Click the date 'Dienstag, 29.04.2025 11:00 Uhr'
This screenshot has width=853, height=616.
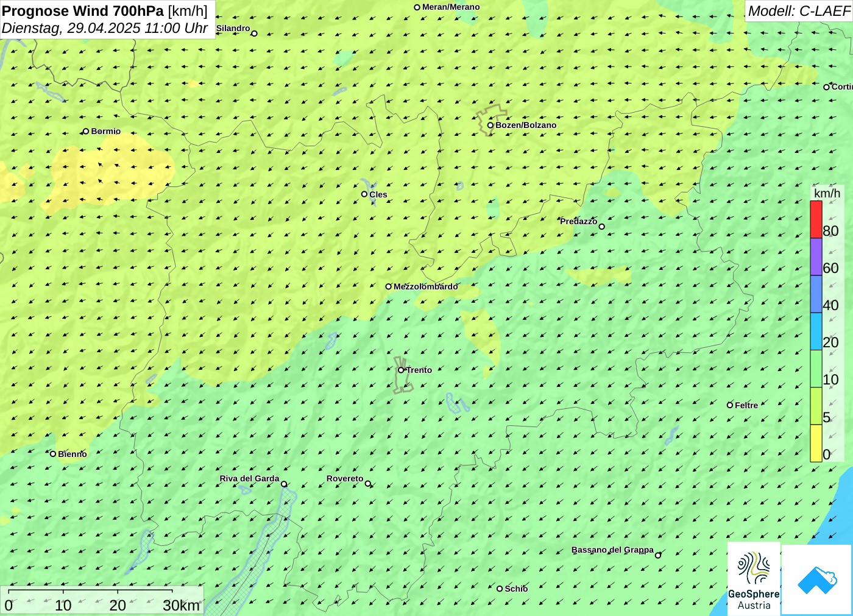tap(105, 28)
